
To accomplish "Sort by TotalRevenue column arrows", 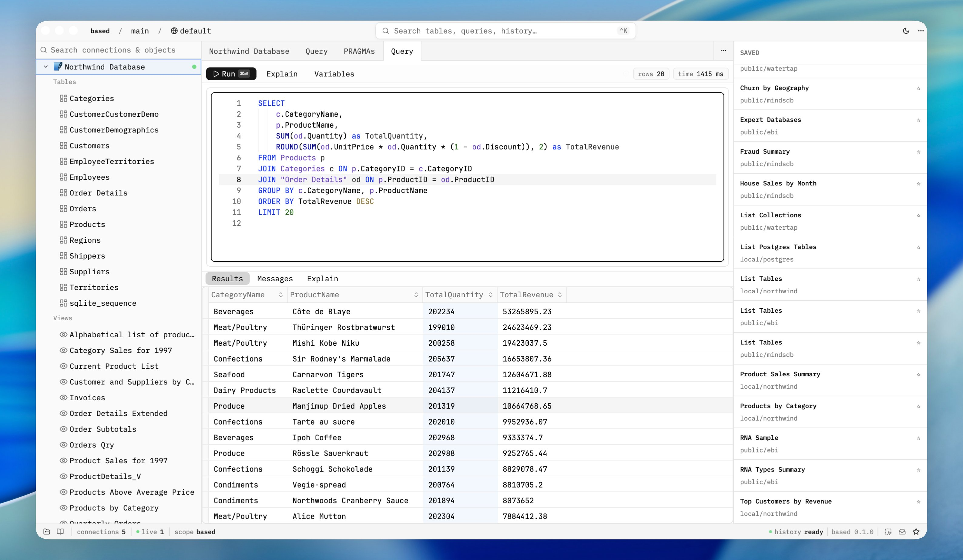I will click(560, 295).
